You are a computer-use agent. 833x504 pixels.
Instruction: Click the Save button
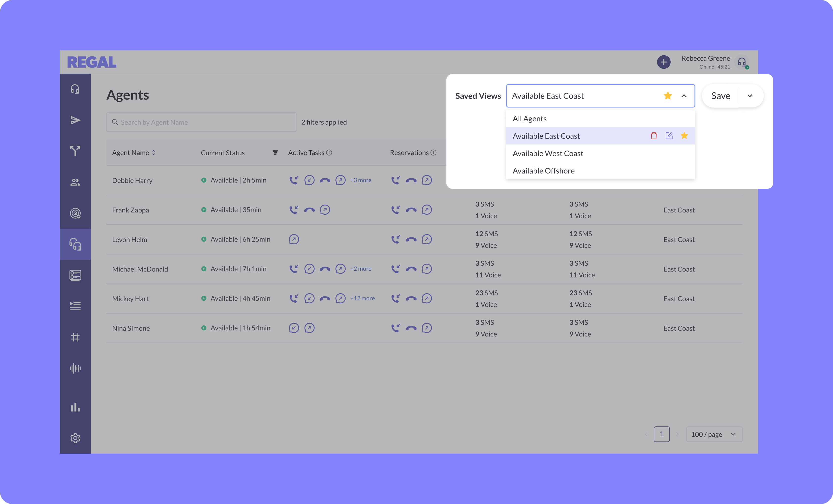pyautogui.click(x=721, y=96)
